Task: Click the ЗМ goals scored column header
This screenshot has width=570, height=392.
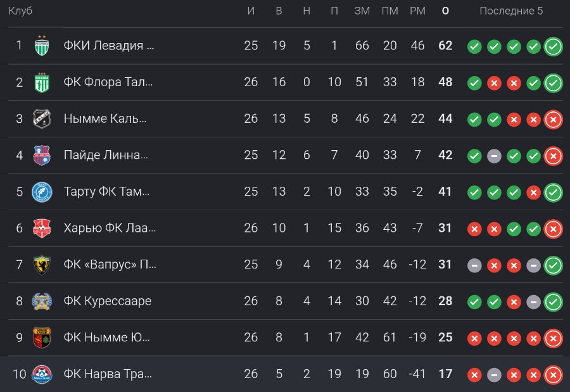Action: [x=362, y=11]
